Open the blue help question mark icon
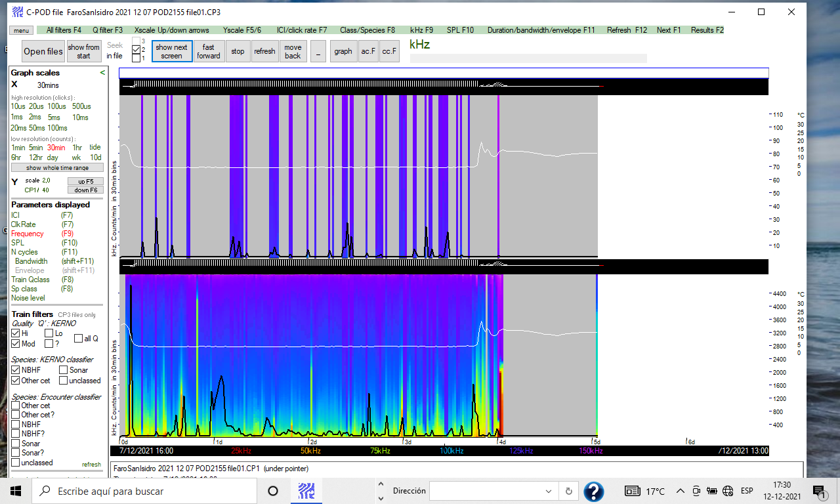This screenshot has width=840, height=504. [x=593, y=491]
